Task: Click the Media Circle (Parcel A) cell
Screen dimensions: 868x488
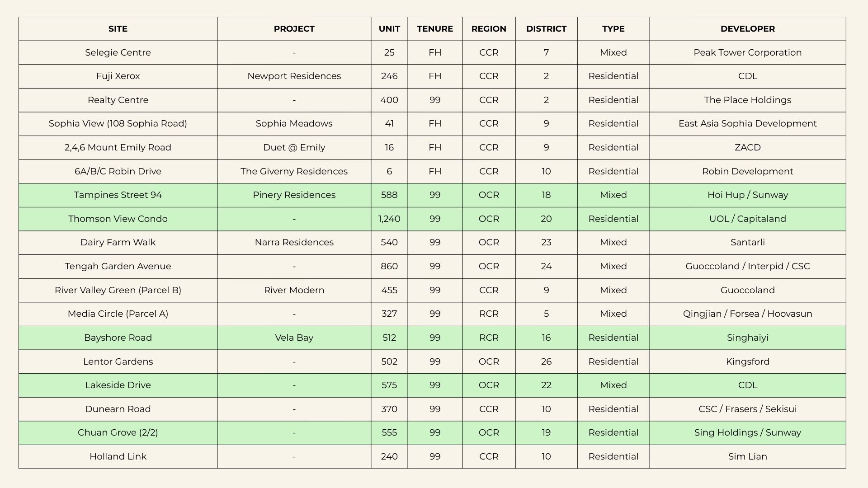Action: (x=118, y=314)
